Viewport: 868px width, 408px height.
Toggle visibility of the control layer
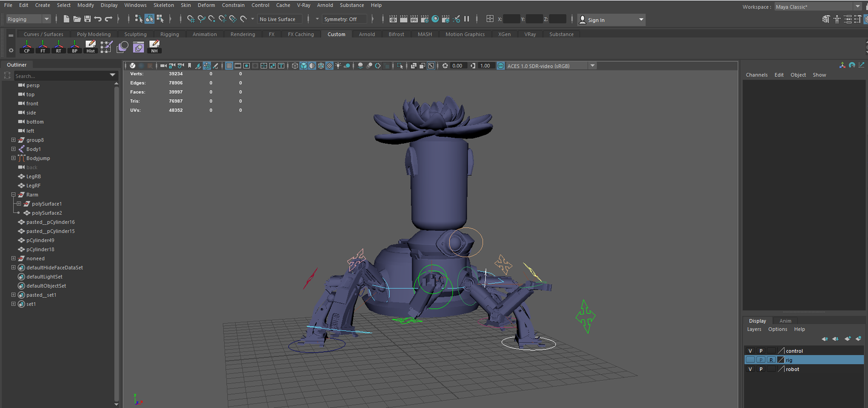750,351
